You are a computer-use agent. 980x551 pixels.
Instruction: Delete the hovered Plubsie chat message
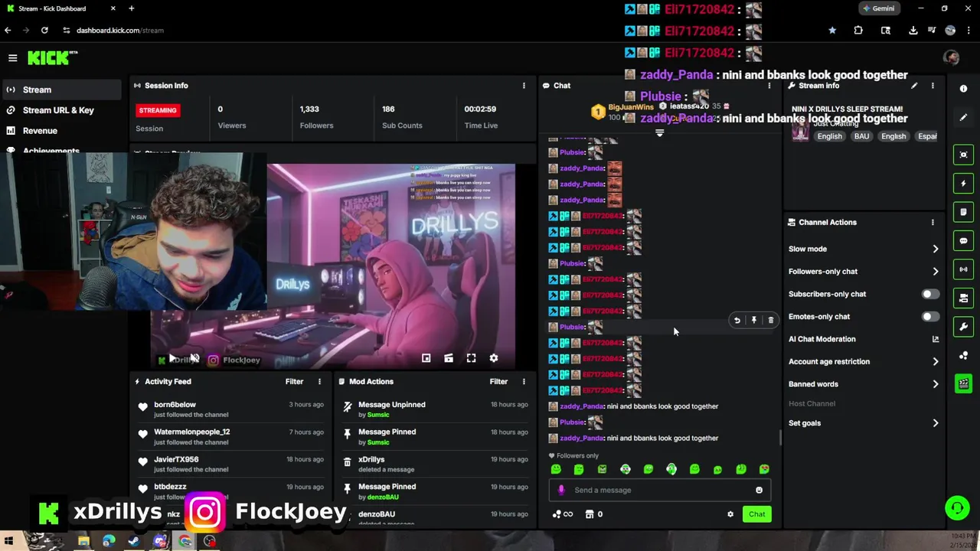click(x=771, y=321)
